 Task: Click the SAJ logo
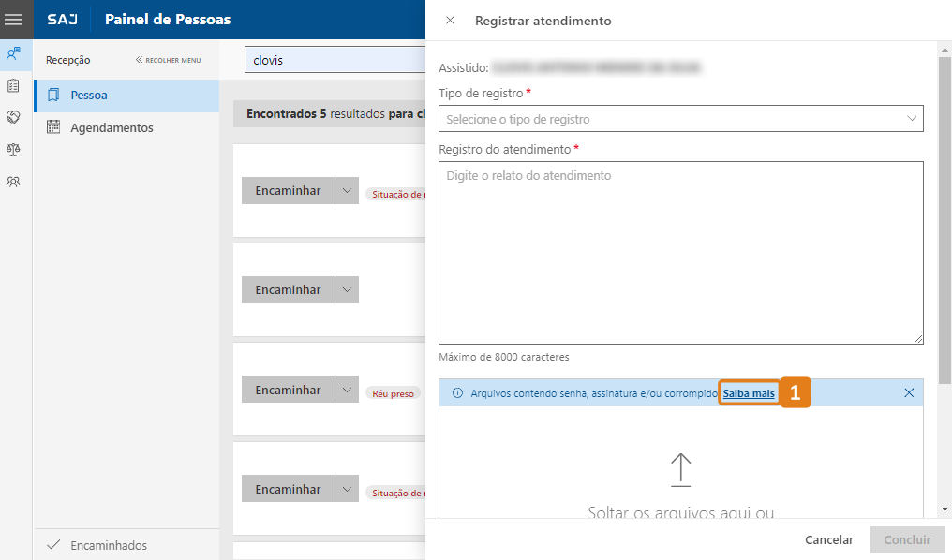[63, 20]
